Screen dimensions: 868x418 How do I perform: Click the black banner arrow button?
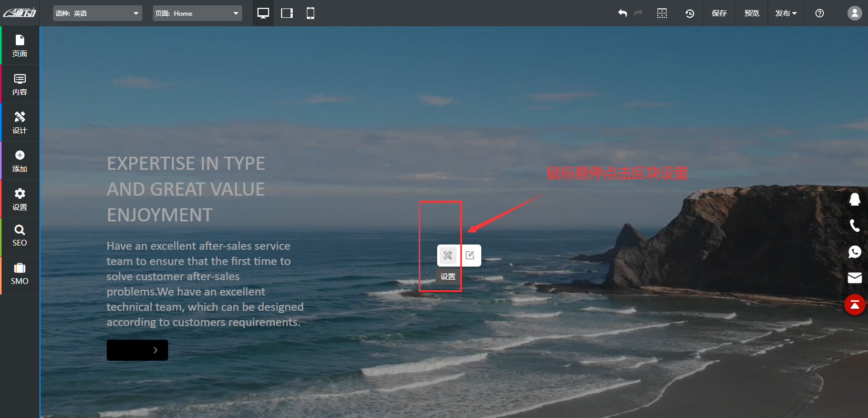(137, 350)
